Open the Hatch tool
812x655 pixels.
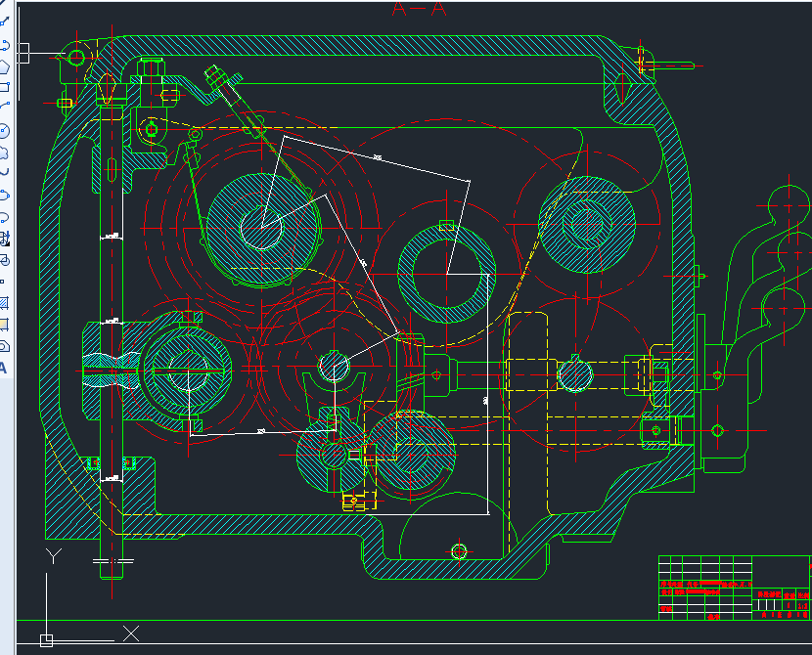tap(4, 303)
